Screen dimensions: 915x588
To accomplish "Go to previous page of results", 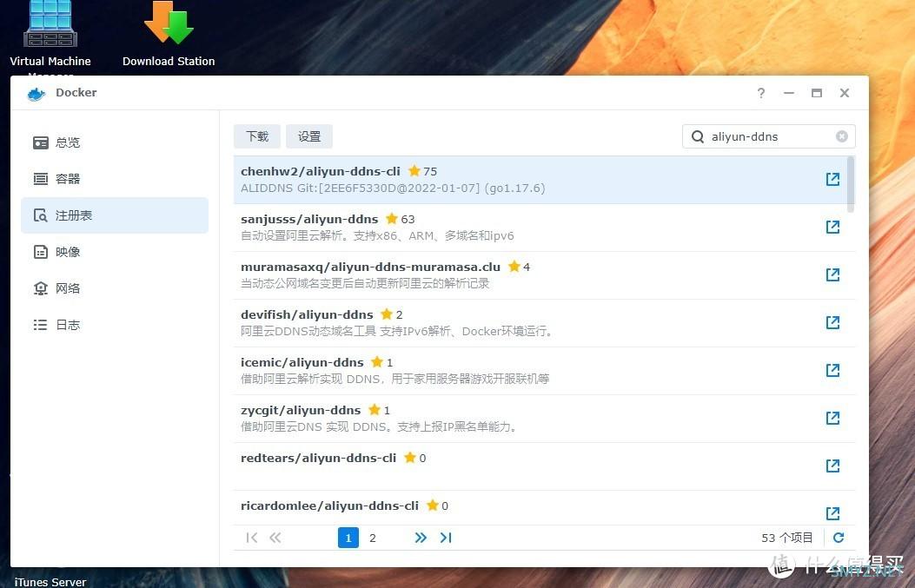I will pyautogui.click(x=275, y=538).
